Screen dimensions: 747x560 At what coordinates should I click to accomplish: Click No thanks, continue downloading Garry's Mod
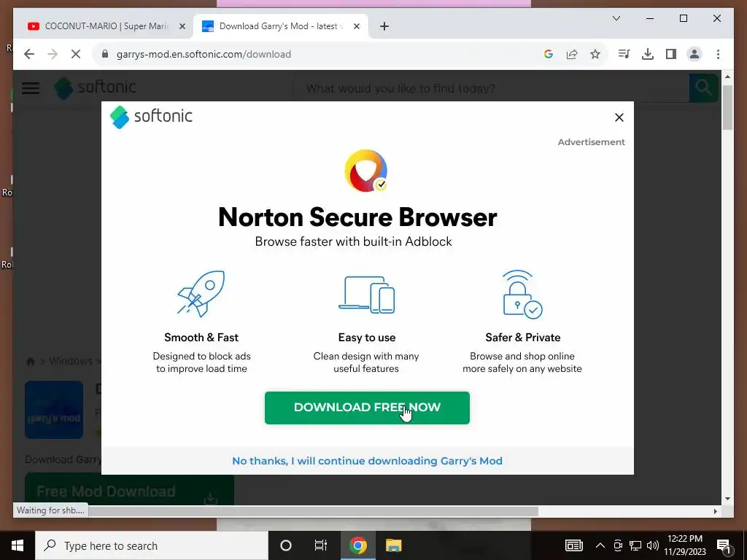[367, 461]
